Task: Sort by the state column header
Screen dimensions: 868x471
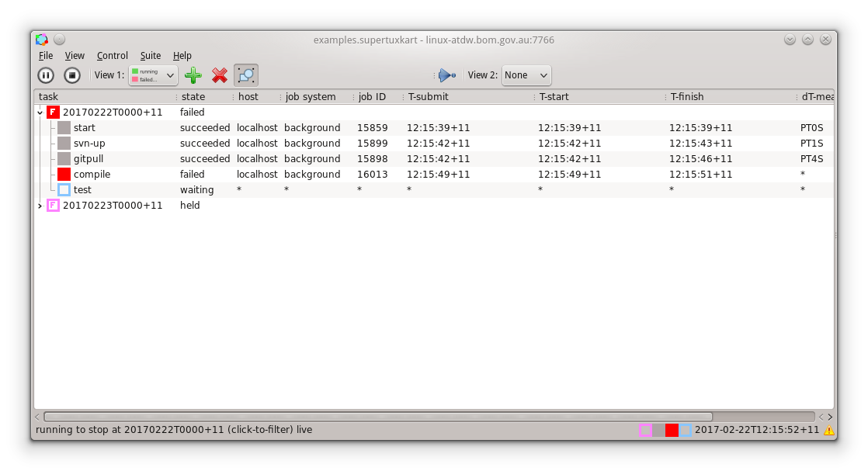Action: [x=206, y=97]
